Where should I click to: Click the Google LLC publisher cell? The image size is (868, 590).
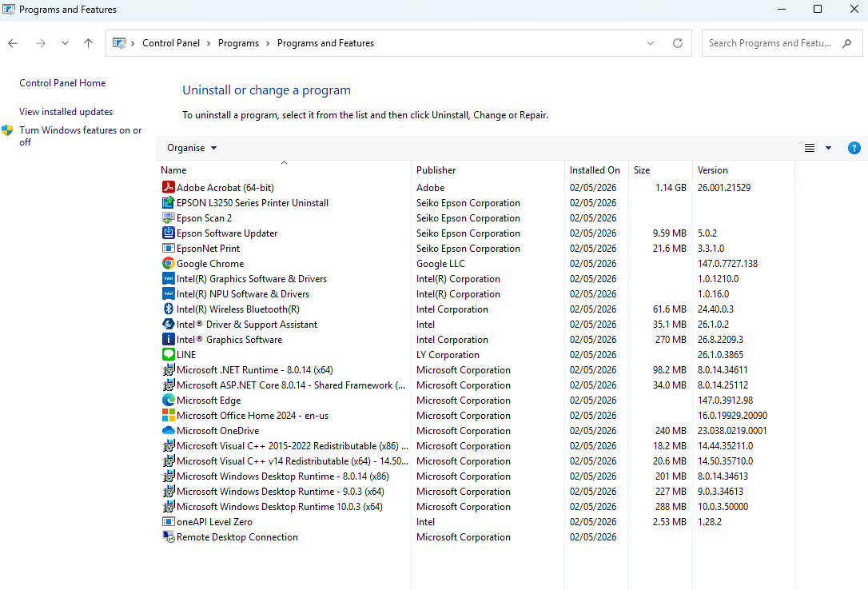[x=440, y=264]
